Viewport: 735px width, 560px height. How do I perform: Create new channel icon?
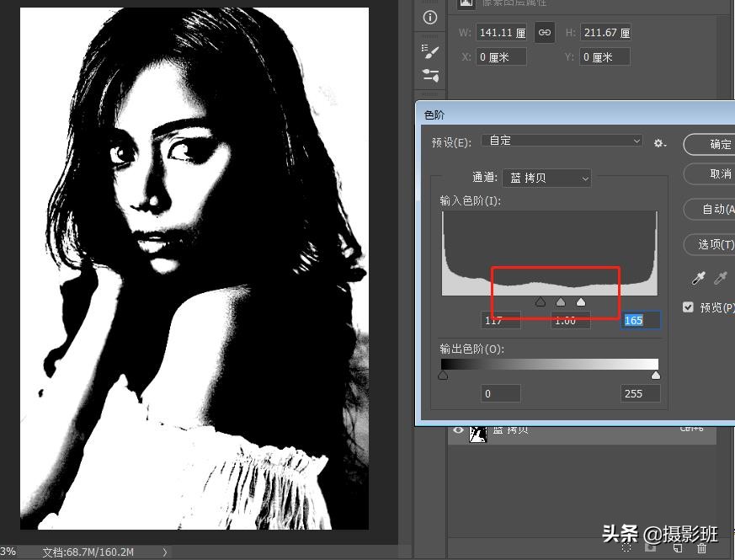[x=678, y=548]
